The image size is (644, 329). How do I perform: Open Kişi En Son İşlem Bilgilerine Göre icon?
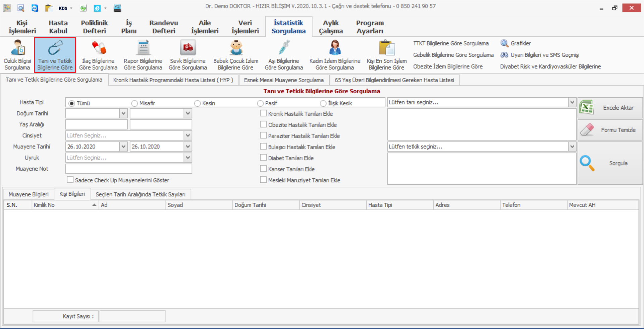coord(387,48)
